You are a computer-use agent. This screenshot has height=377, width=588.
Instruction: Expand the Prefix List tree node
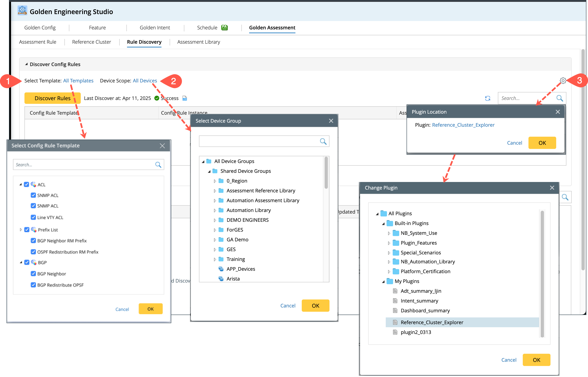click(x=21, y=230)
